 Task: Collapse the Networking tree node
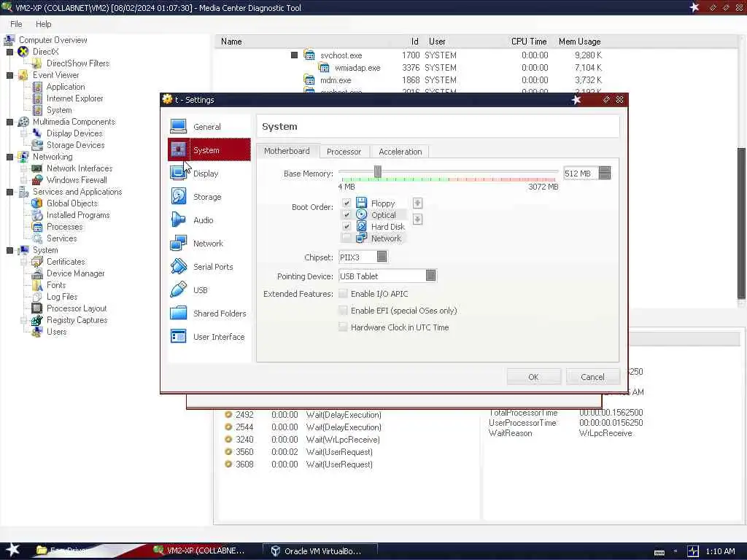[x=9, y=157]
